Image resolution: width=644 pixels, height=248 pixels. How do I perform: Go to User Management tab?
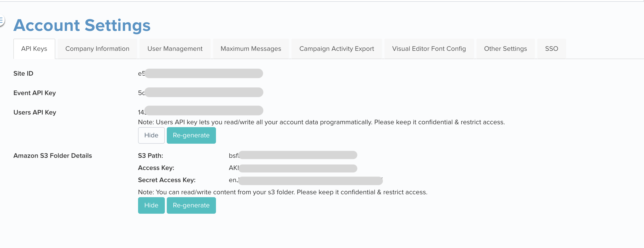pos(175,49)
